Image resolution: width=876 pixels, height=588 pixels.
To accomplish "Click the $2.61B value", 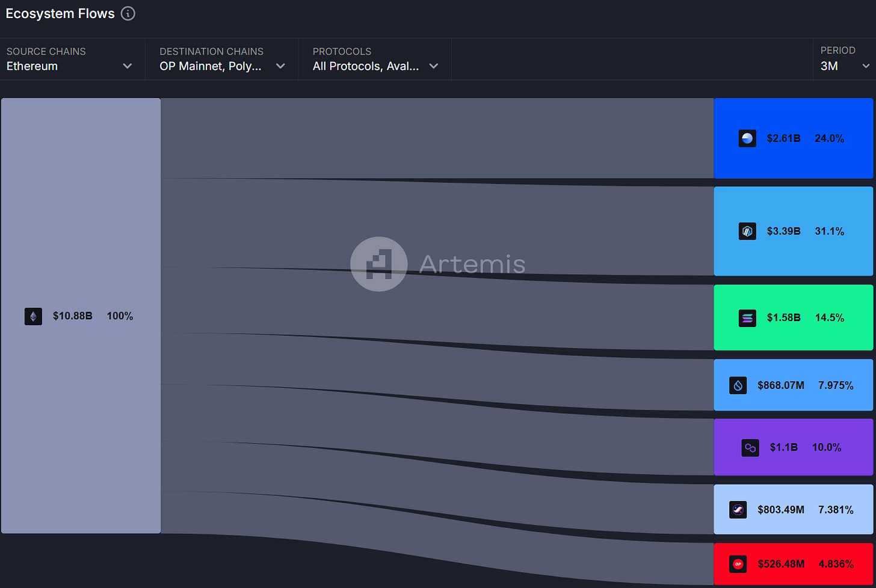I will point(784,138).
